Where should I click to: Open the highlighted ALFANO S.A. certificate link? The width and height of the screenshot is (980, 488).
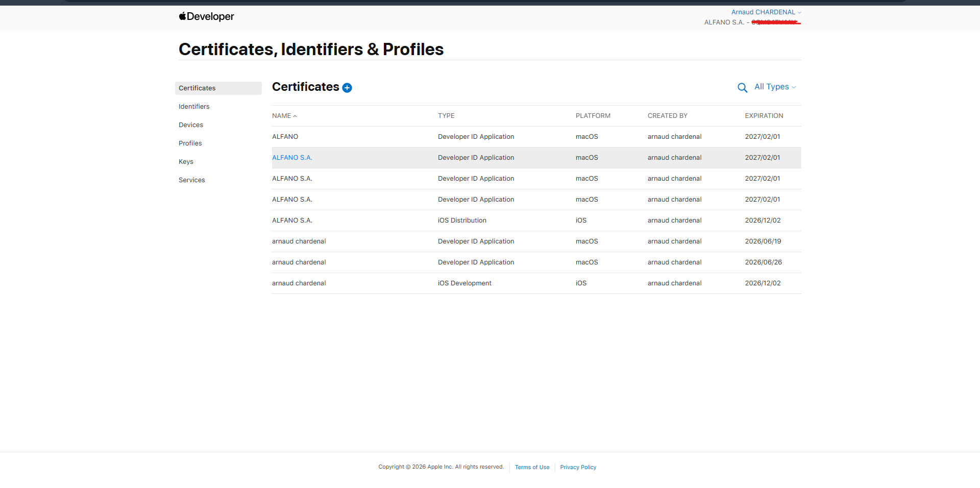pos(292,158)
